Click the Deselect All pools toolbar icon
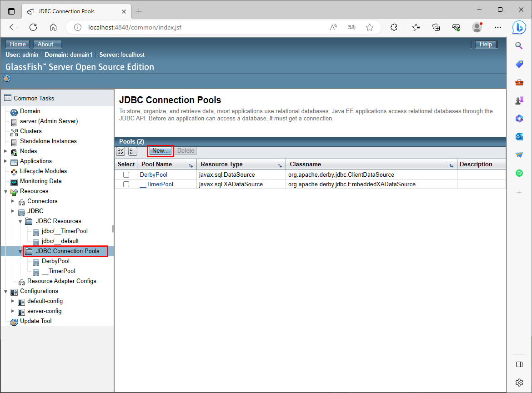 tap(132, 151)
